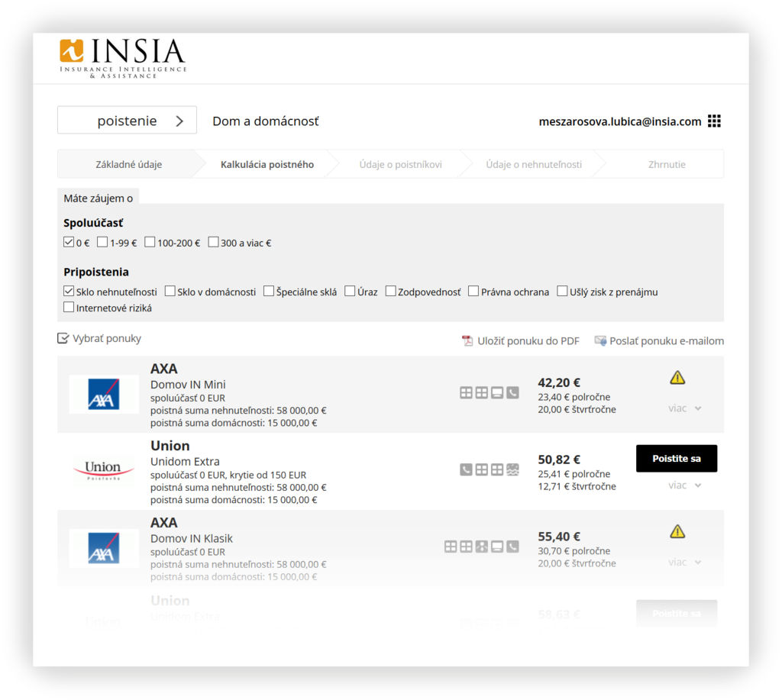Image resolution: width=782 pixels, height=700 pixels.
Task: Click the 55,40 € price
Action: (559, 537)
